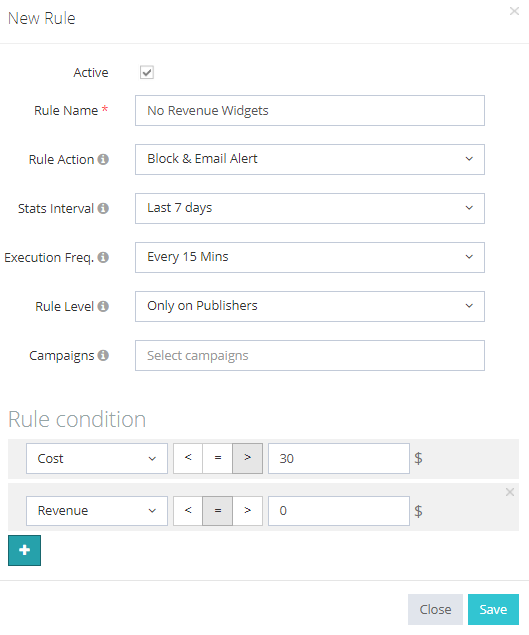The image size is (529, 635).
Task: Select greater-than operator for Revenue condition
Action: coord(247,510)
